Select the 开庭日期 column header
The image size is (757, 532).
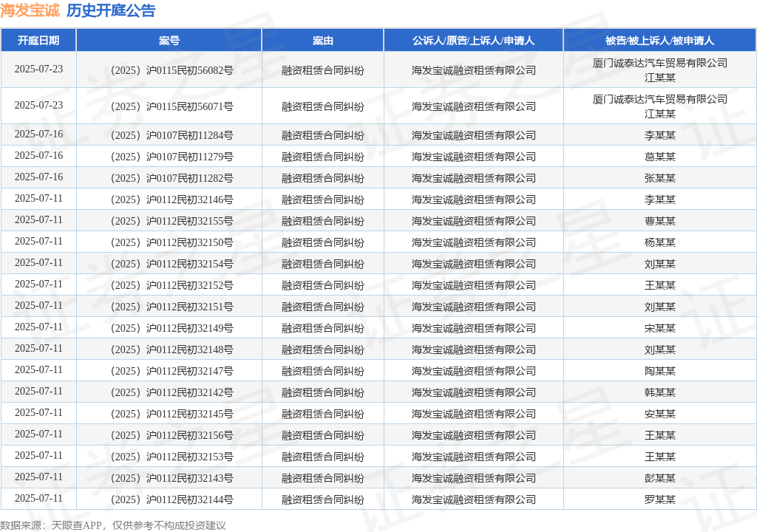coord(38,41)
